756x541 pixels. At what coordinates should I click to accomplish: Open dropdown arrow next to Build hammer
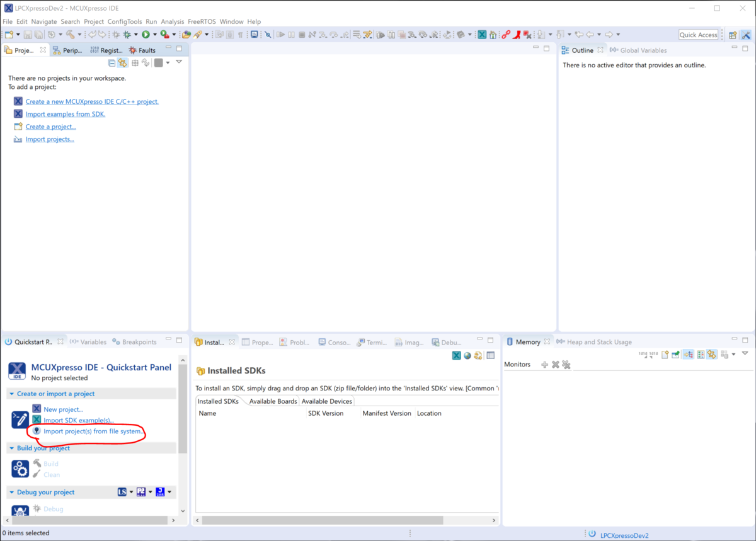click(79, 35)
